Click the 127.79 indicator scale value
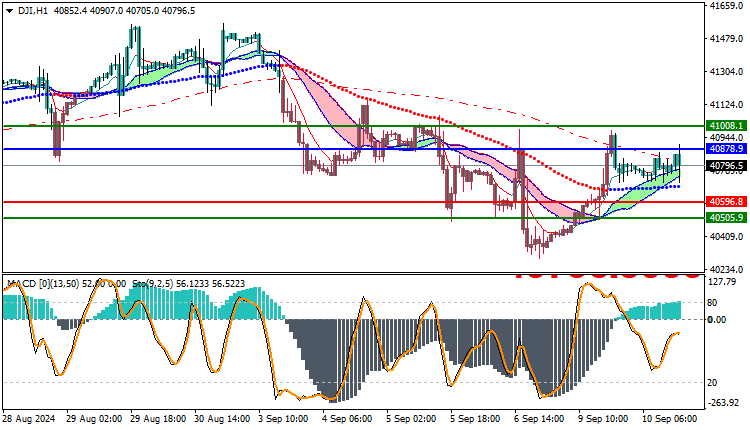Image resolution: width=750 pixels, height=430 pixels. (721, 282)
